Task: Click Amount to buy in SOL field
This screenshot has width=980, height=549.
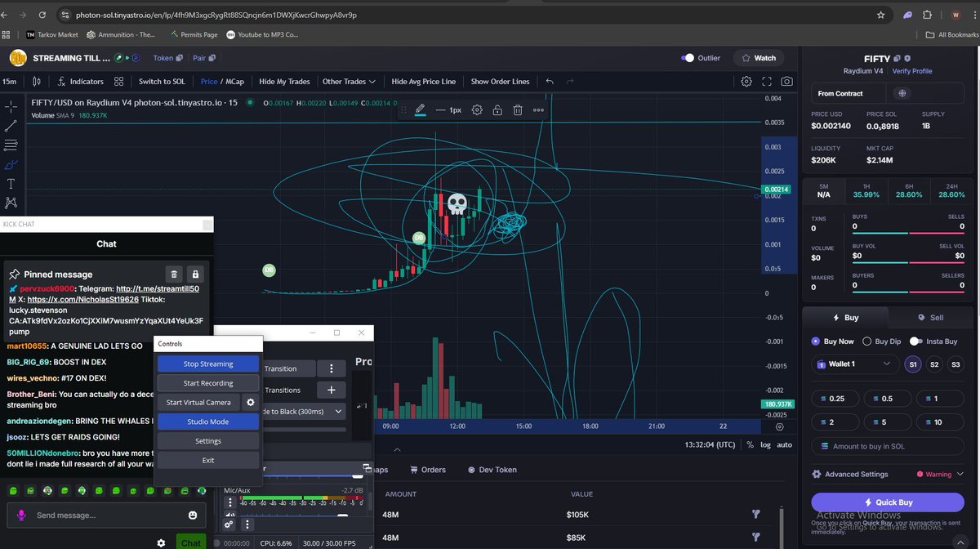Action: tap(888, 446)
